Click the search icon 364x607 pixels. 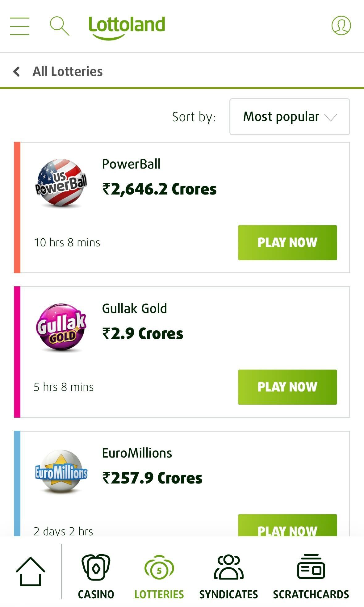[59, 26]
